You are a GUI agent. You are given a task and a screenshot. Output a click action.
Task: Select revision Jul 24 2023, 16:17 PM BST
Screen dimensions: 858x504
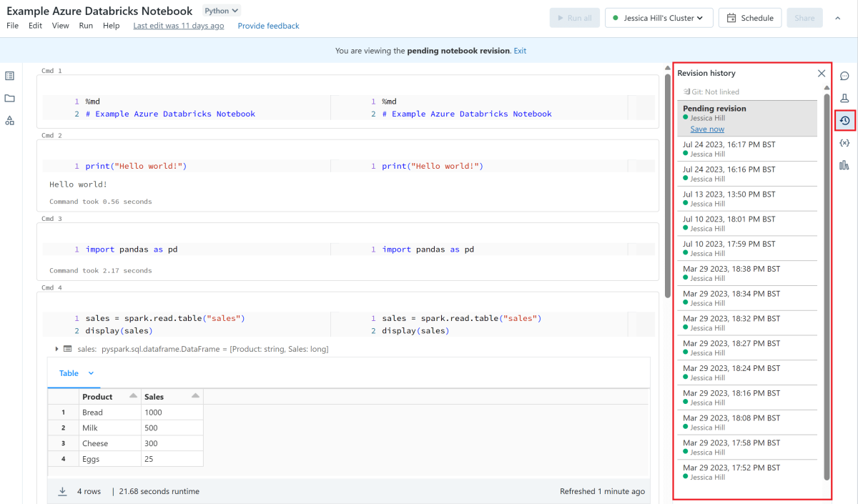pyautogui.click(x=747, y=149)
